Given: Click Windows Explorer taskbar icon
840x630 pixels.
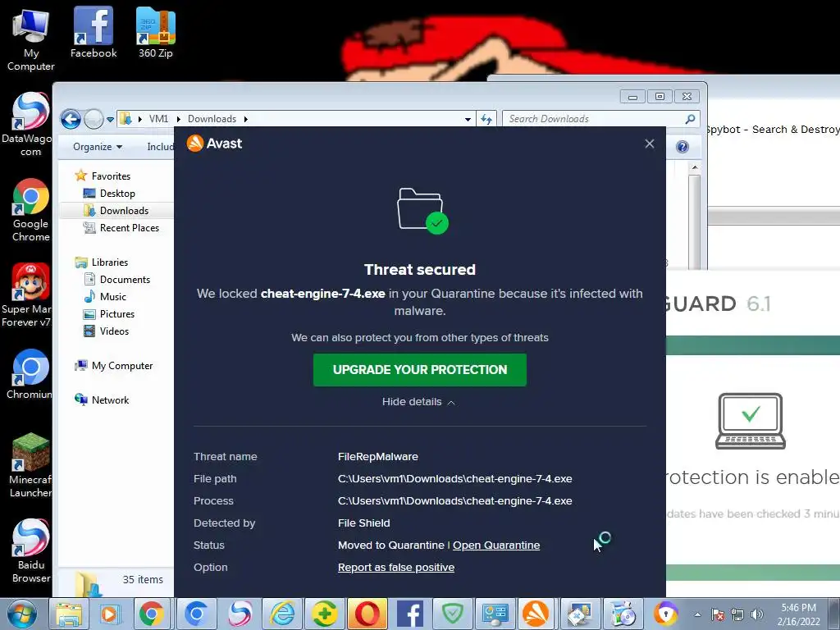Looking at the screenshot, I should pyautogui.click(x=69, y=614).
